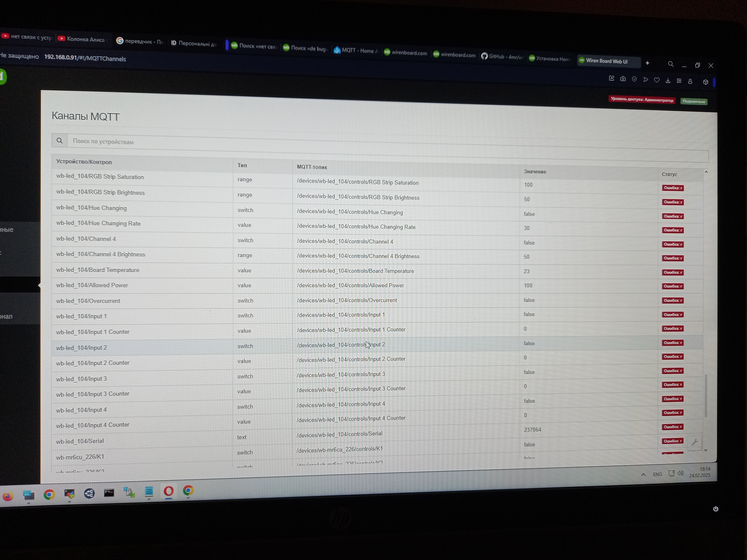Viewport: 747px width, 560px height.
Task: Click the 'Устройство/Контрол' column header
Action: pyautogui.click(x=84, y=162)
